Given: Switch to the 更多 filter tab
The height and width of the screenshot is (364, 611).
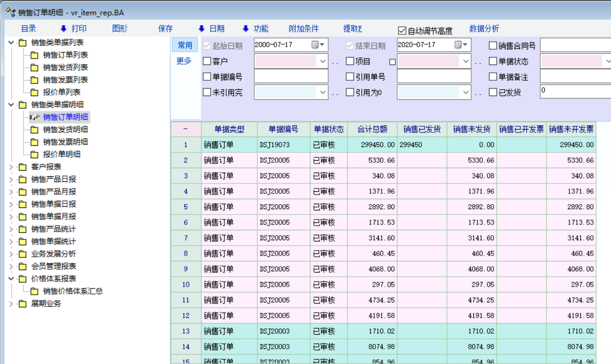Looking at the screenshot, I should (x=184, y=61).
